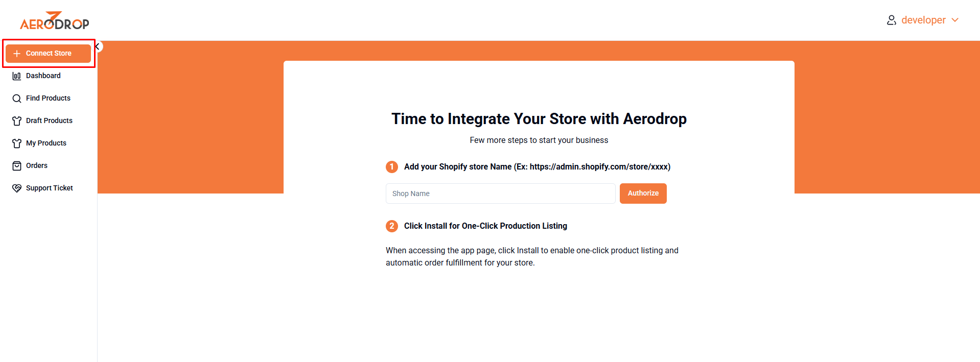Viewport: 980px width, 362px height.
Task: Go to Find Products page
Action: 49,98
